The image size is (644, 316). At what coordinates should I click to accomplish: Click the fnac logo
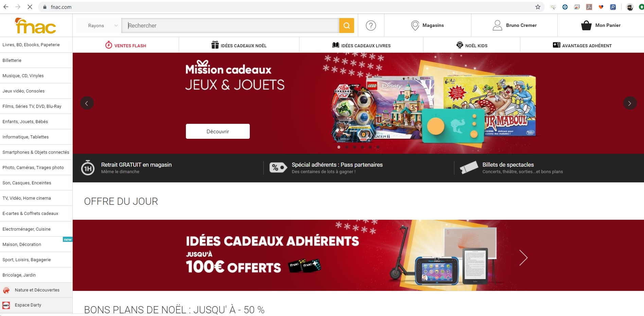(35, 26)
